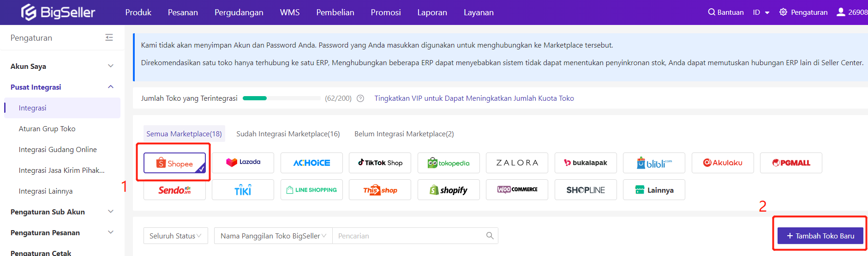
Task: Click the search magnifier in Pencarian field
Action: point(490,236)
